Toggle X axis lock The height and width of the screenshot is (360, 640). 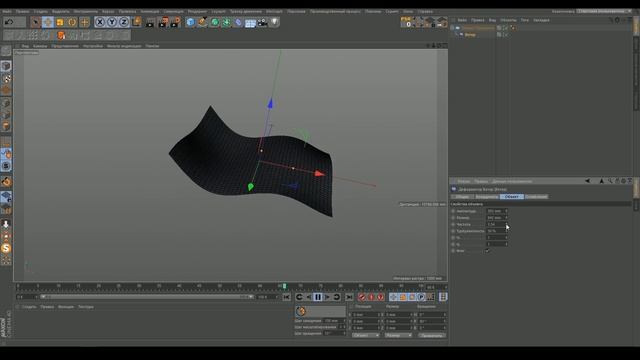click(100, 22)
